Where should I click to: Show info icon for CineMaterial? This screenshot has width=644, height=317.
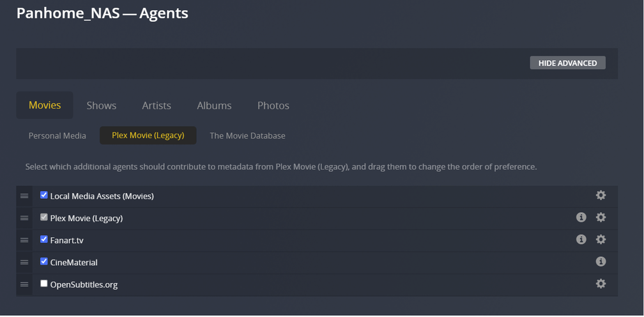tap(601, 261)
